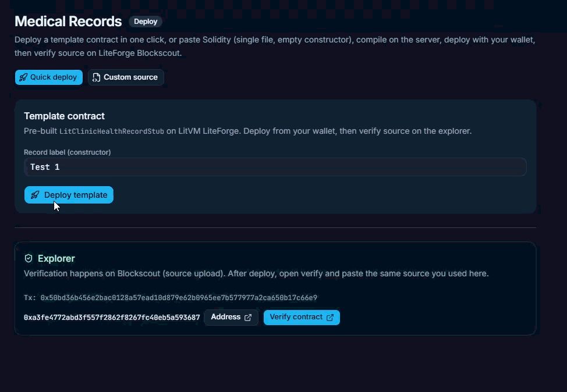The height and width of the screenshot is (392, 567).
Task: Click the Record label input containing Test 1
Action: (x=275, y=167)
